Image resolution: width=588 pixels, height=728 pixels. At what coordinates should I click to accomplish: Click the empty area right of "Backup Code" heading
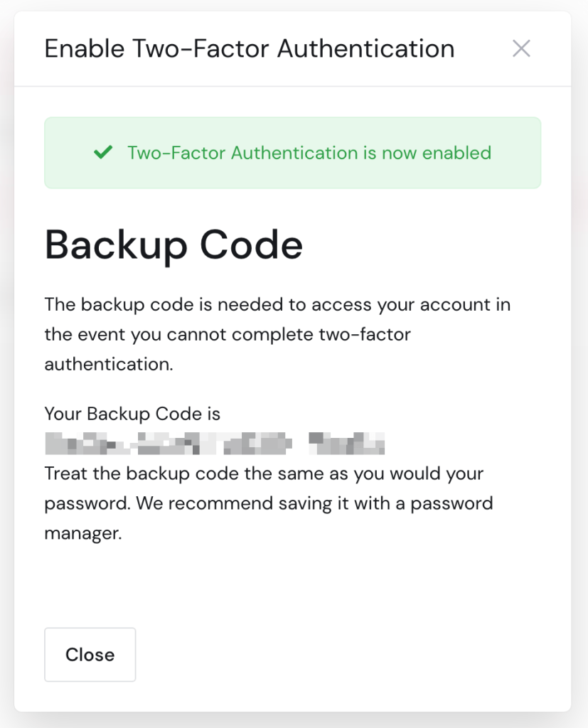tap(427, 245)
